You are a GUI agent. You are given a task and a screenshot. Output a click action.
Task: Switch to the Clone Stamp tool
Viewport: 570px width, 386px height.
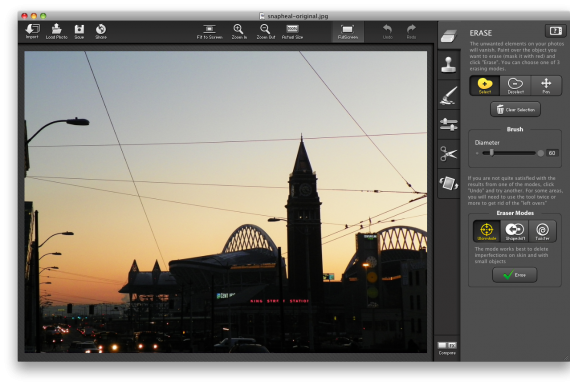(x=449, y=65)
